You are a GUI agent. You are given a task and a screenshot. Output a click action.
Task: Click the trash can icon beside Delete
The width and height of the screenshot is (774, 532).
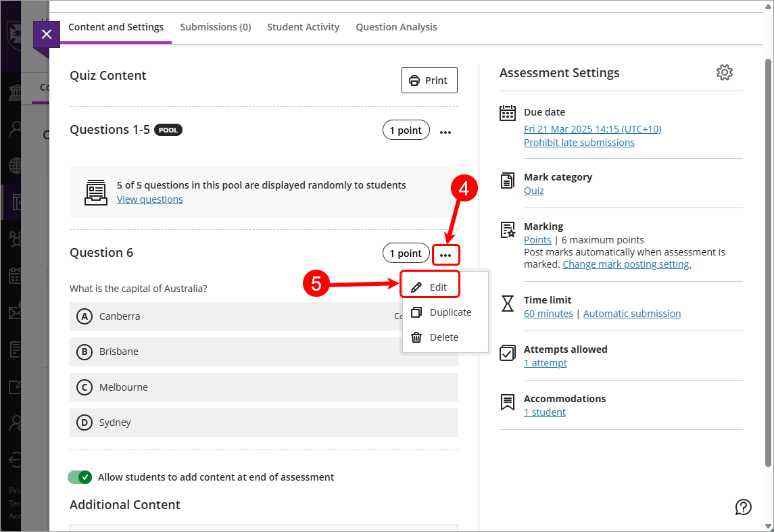tap(416, 337)
